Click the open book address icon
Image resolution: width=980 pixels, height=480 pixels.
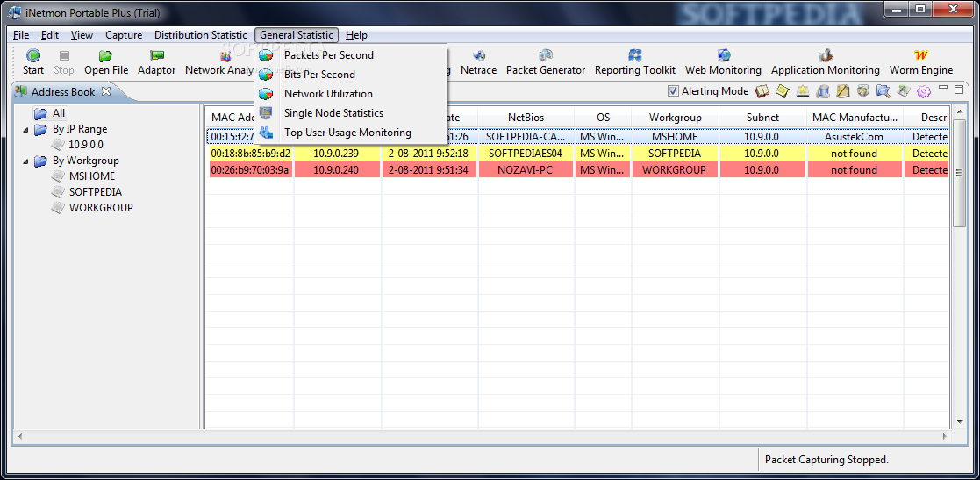[762, 91]
